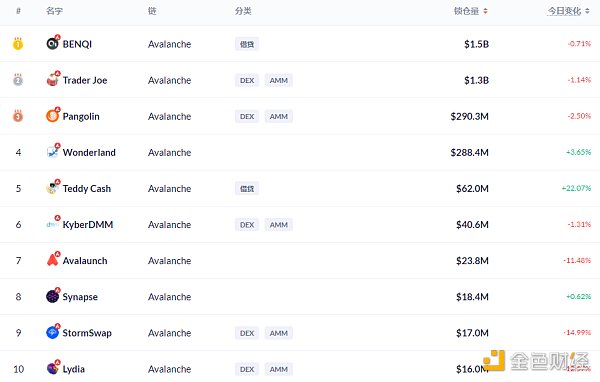Select the Trader Joe logo icon
Viewport: 600px width, 382px height.
coord(52,80)
